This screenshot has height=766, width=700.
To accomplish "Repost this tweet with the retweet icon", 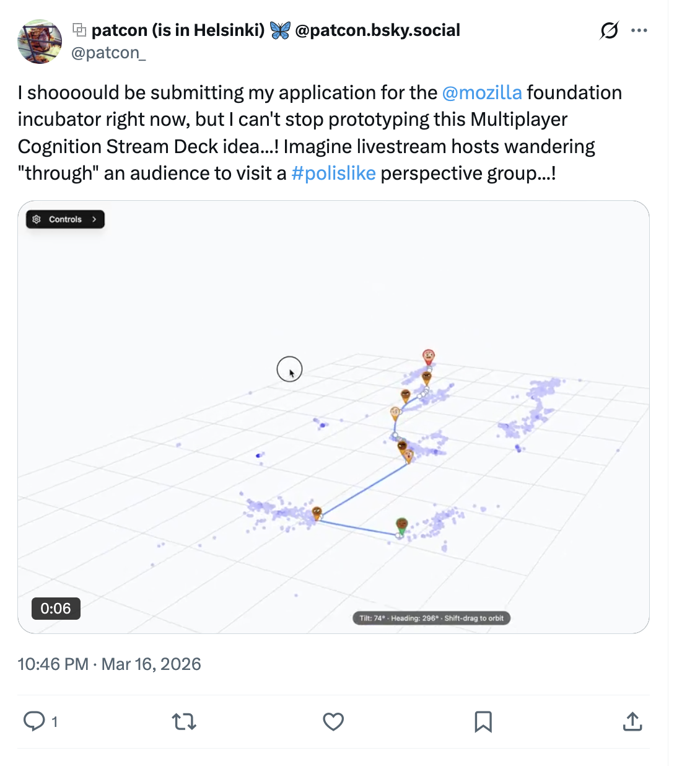I will [184, 721].
